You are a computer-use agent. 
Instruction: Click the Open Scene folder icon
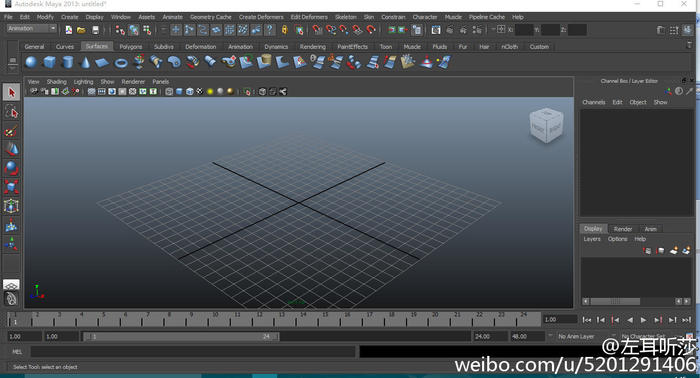(81, 30)
